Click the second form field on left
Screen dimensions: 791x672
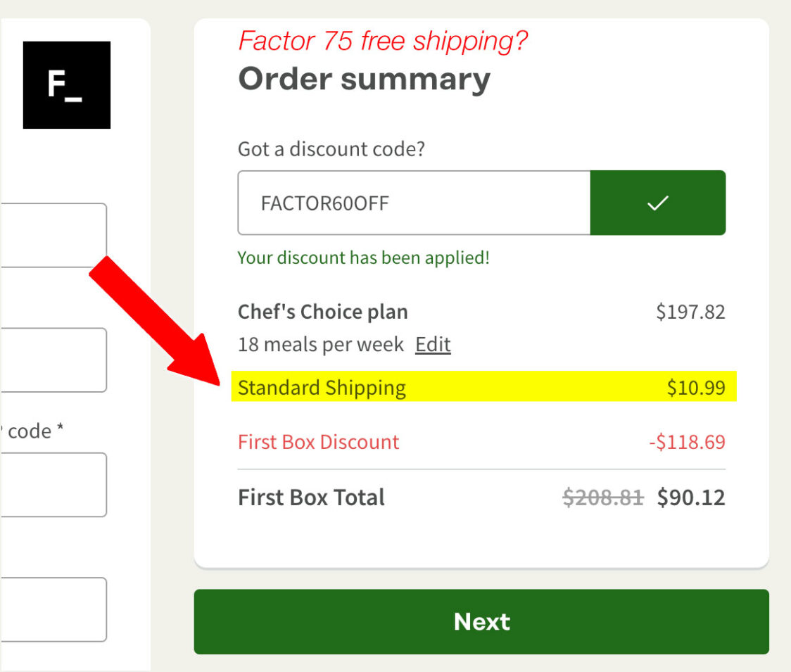click(53, 360)
